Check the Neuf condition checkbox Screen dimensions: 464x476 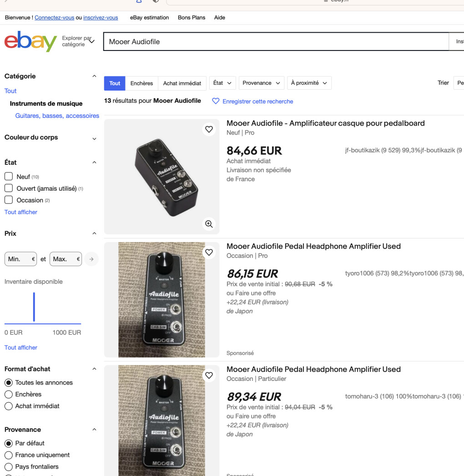9,177
